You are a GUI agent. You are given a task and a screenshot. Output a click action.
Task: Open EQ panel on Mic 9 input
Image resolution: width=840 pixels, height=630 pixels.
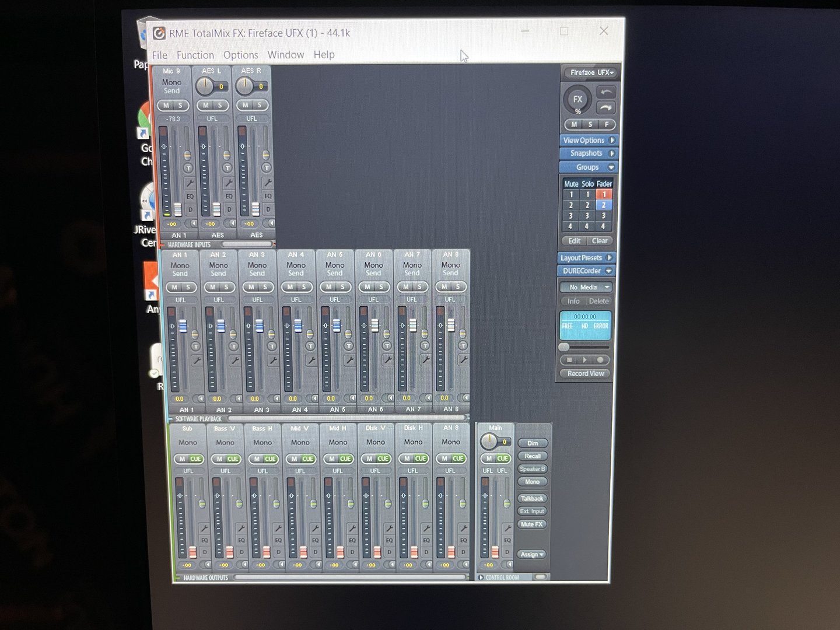[x=190, y=197]
